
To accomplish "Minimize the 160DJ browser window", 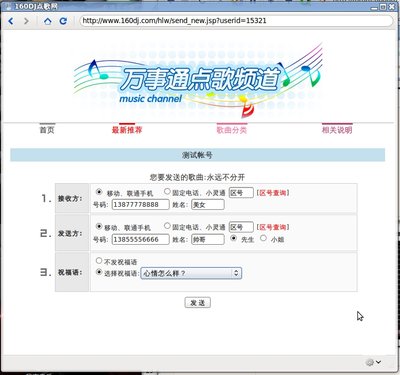I will (x=374, y=7).
